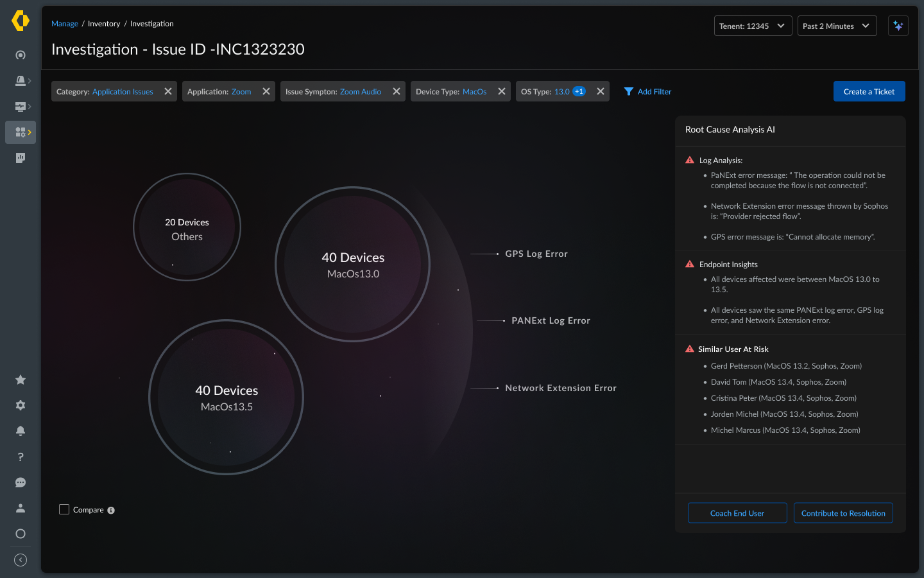Image resolution: width=924 pixels, height=578 pixels.
Task: Click Create a Ticket button
Action: [x=869, y=91]
